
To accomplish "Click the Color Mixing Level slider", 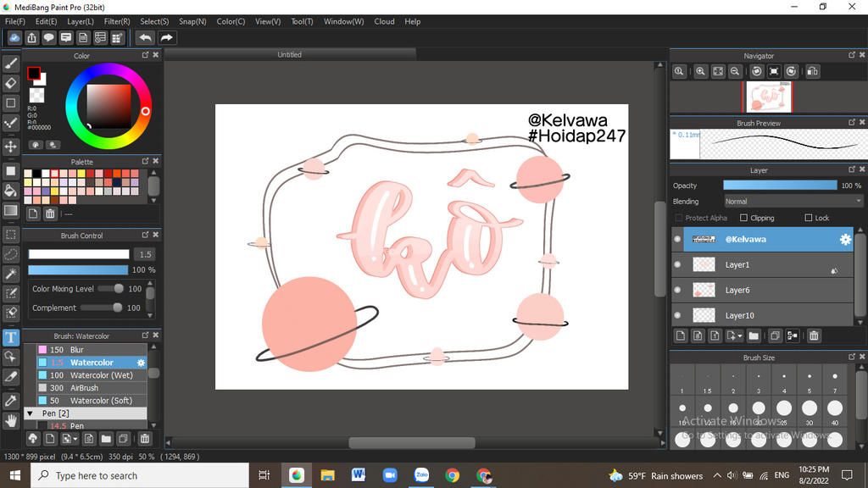I will click(111, 289).
